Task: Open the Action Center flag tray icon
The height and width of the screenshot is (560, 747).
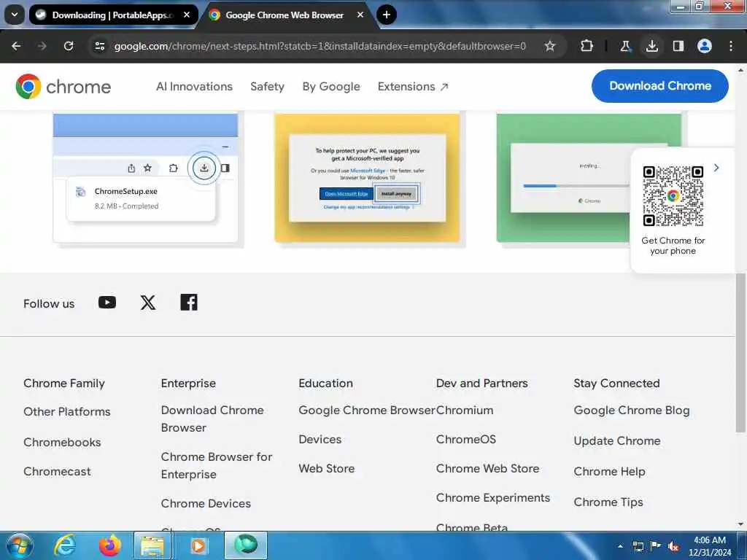Action: point(656,546)
